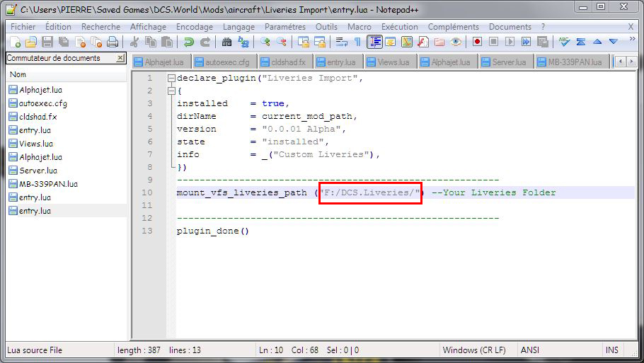Click the Windows (CR LF) status field
The width and height of the screenshot is (644, 363).
pyautogui.click(x=474, y=350)
